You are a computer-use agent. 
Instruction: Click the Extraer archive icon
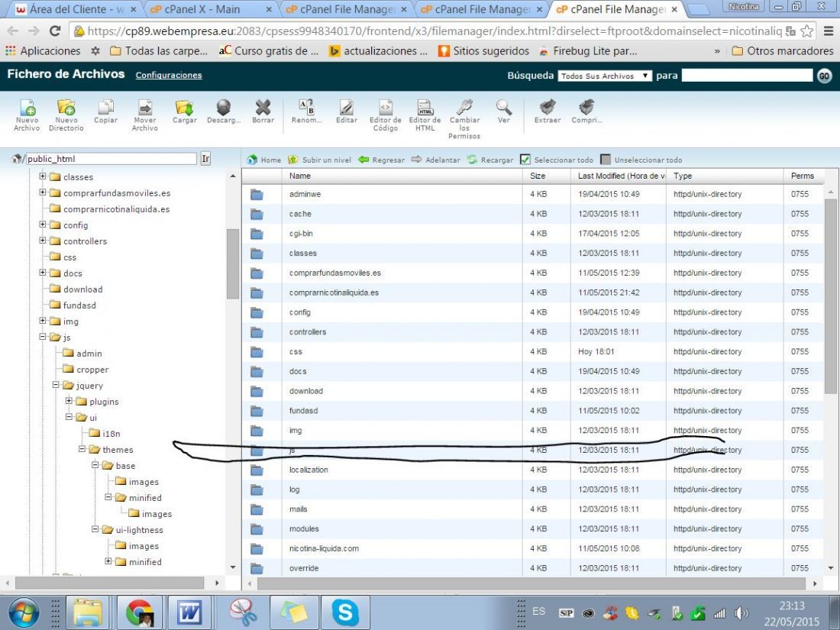click(547, 108)
